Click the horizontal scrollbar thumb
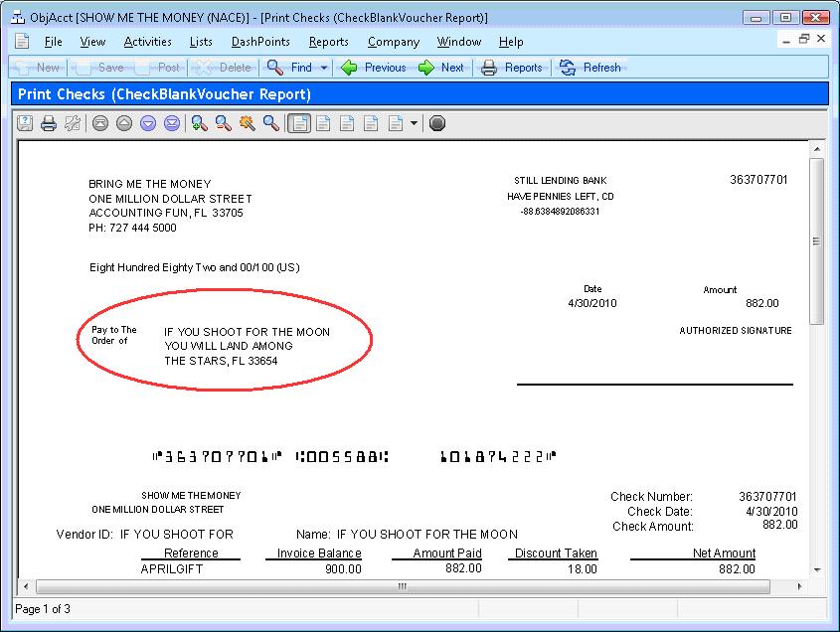Screen dimensions: 840x632 (402, 587)
